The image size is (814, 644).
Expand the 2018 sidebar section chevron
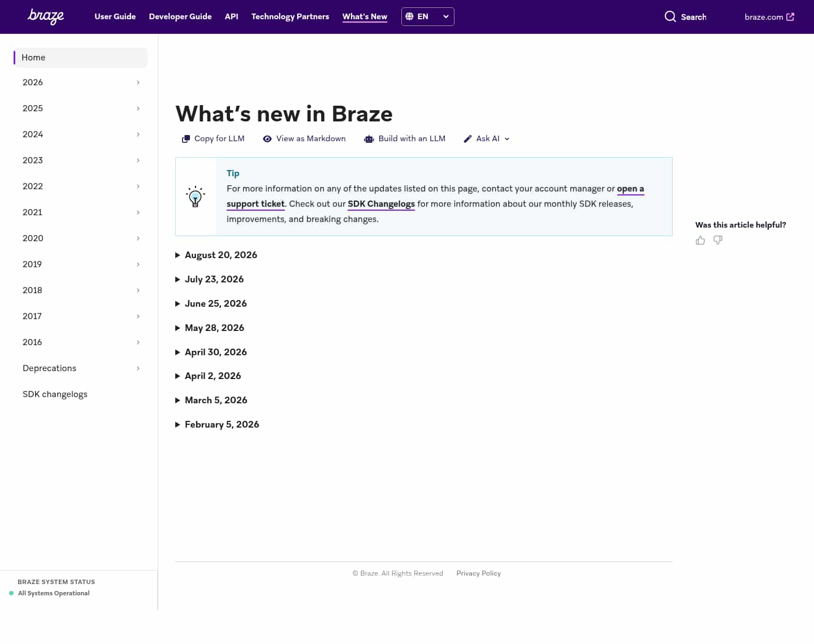click(138, 290)
